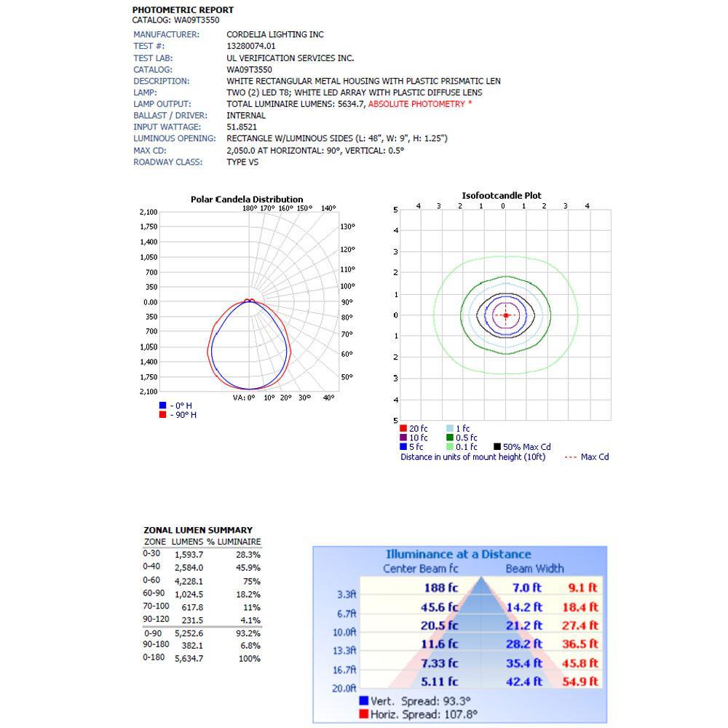Screen dimensions: 728x728
Task: Click the light blue 1 fc legend square
Action: coord(450,429)
